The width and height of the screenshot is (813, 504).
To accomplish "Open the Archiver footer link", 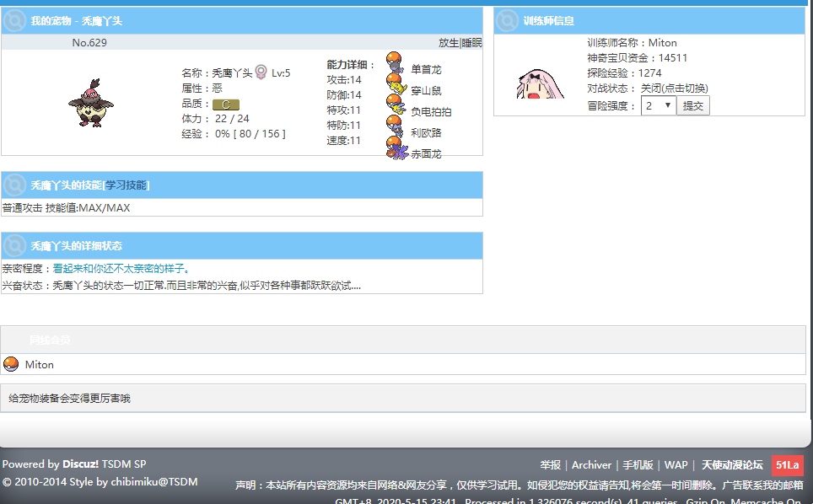I will pos(591,464).
